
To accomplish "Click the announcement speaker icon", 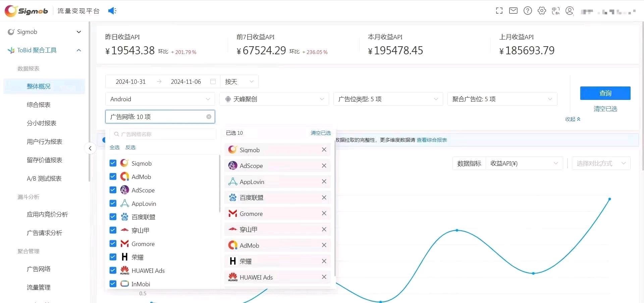I will pyautogui.click(x=112, y=11).
